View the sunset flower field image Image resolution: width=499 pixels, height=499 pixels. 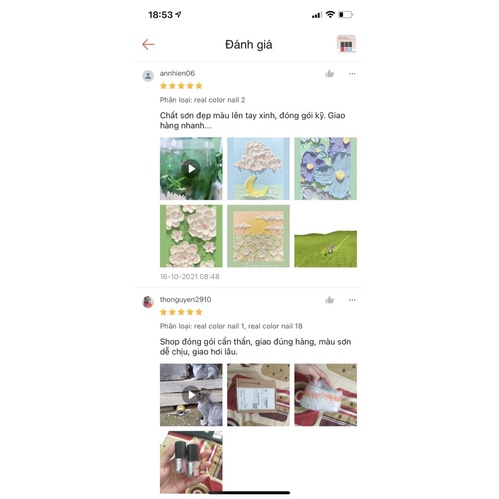tap(258, 236)
